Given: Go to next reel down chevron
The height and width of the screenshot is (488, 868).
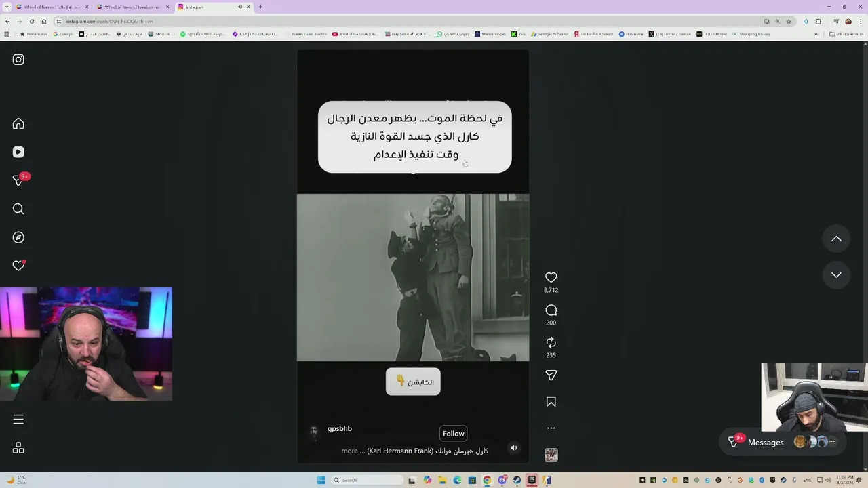Looking at the screenshot, I should point(836,275).
